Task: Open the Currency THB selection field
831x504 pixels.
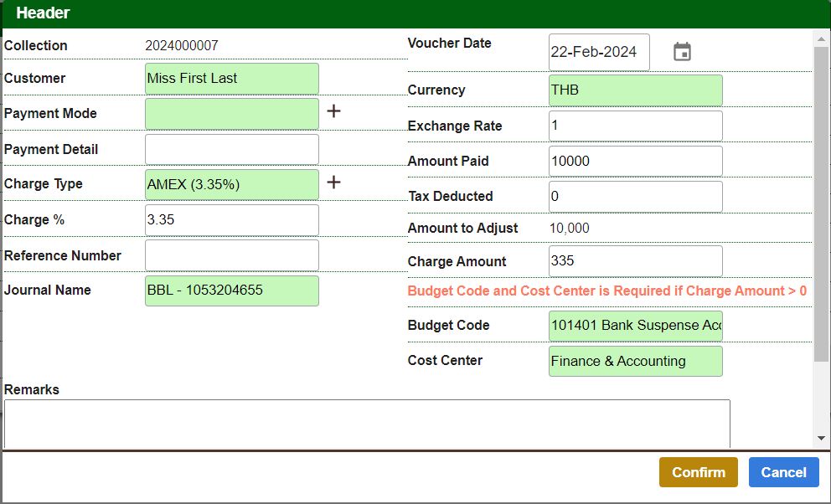Action: point(635,90)
